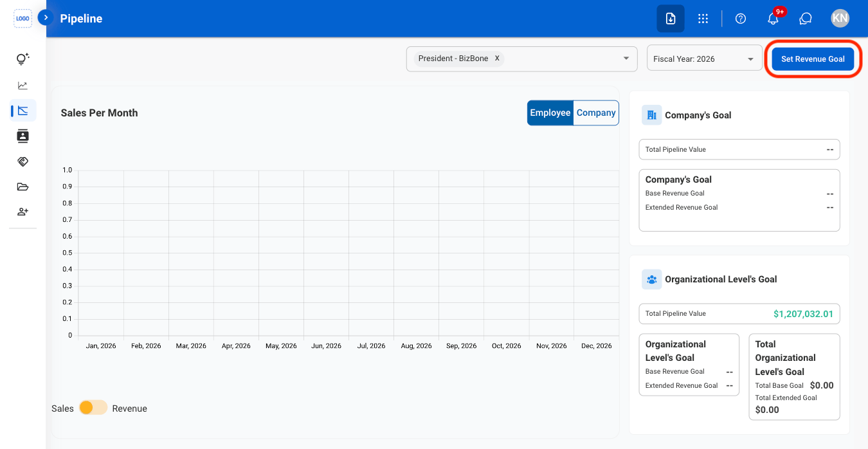Click the Jan, 2026 axis label
Image resolution: width=868 pixels, height=449 pixels.
pos(101,346)
